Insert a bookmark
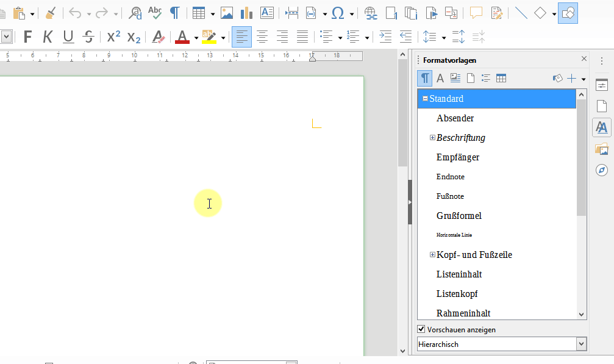Viewport: 614px width, 364px height. coord(431,13)
